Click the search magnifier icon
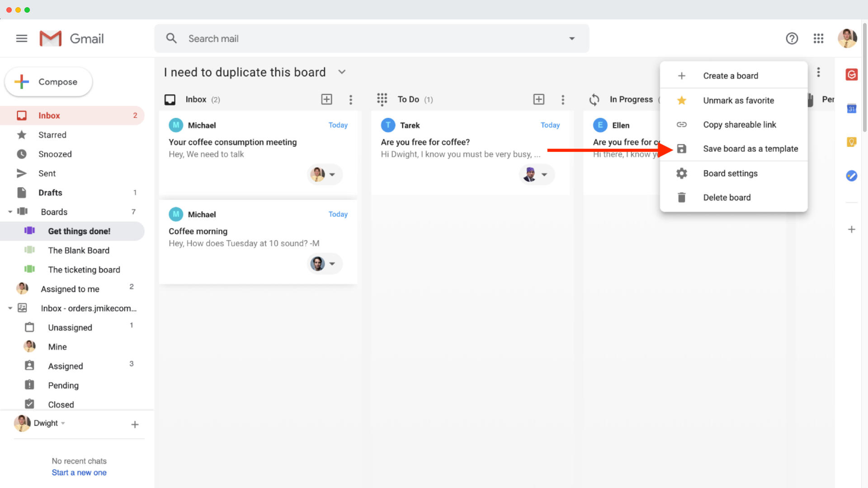Viewport: 868px width, 488px height. [x=171, y=38]
